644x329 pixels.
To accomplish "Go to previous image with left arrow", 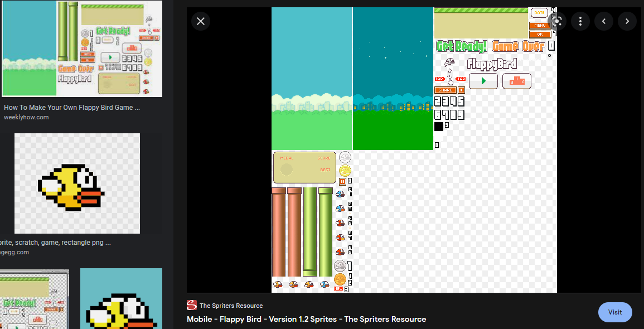I will [x=604, y=21].
